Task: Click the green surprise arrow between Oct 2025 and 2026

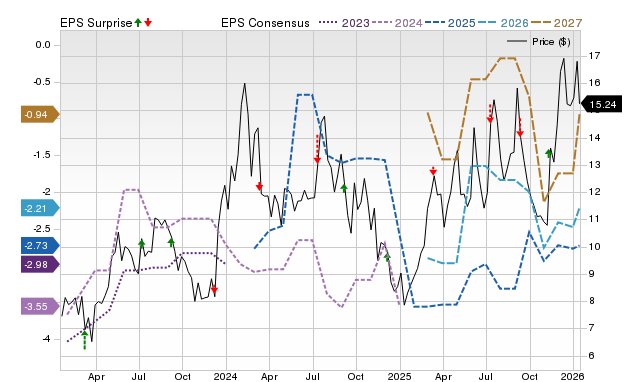Action: click(549, 153)
